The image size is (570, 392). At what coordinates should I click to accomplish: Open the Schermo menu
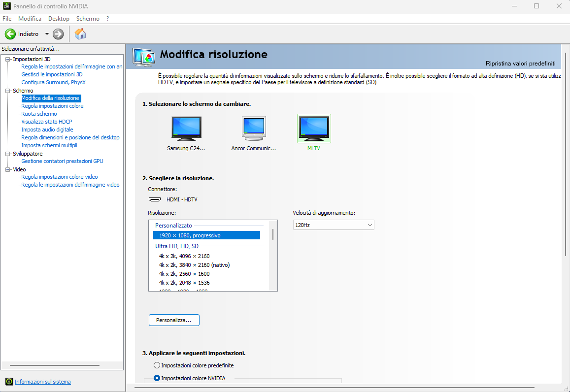point(88,19)
